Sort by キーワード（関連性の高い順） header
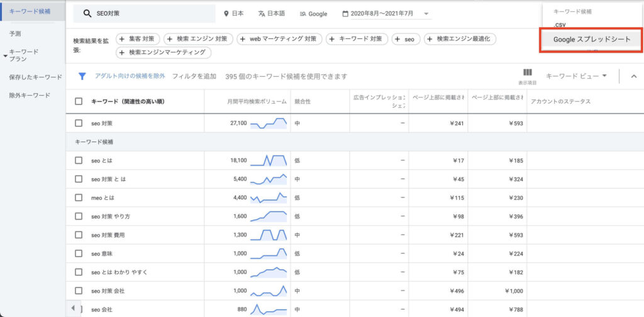Image resolution: width=644 pixels, height=317 pixels. 128,101
